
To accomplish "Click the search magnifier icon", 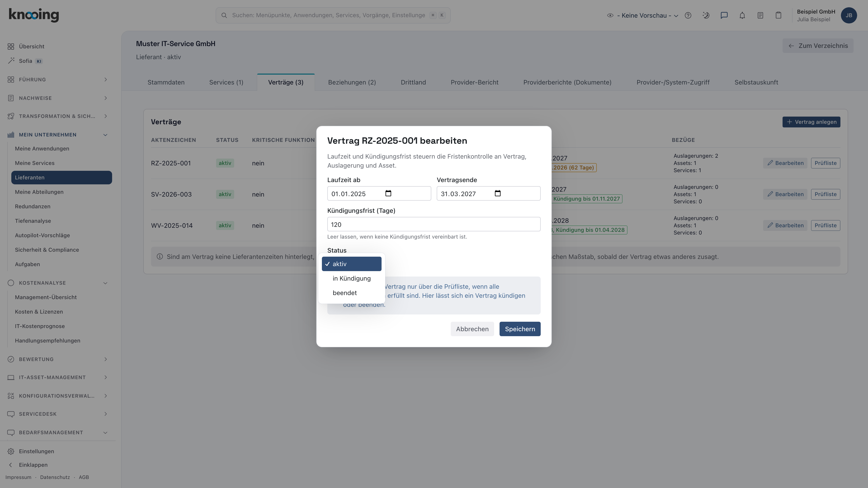I will [224, 16].
